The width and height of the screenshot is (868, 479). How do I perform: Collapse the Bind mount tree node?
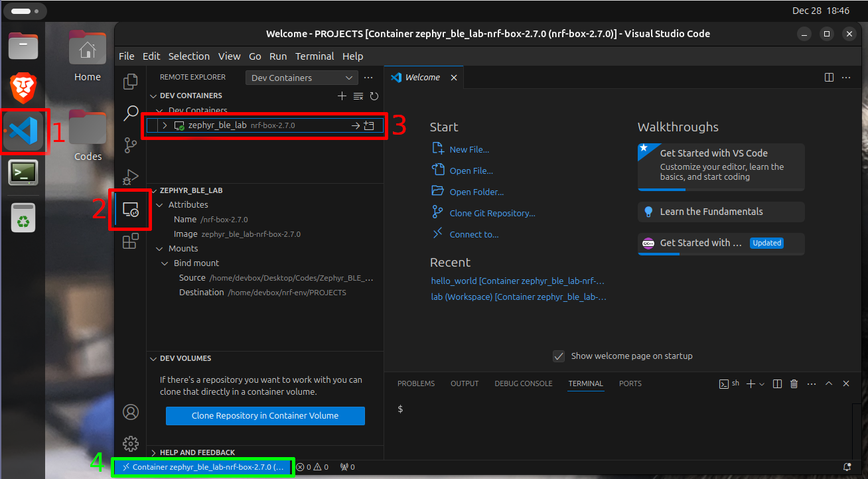pyautogui.click(x=165, y=263)
